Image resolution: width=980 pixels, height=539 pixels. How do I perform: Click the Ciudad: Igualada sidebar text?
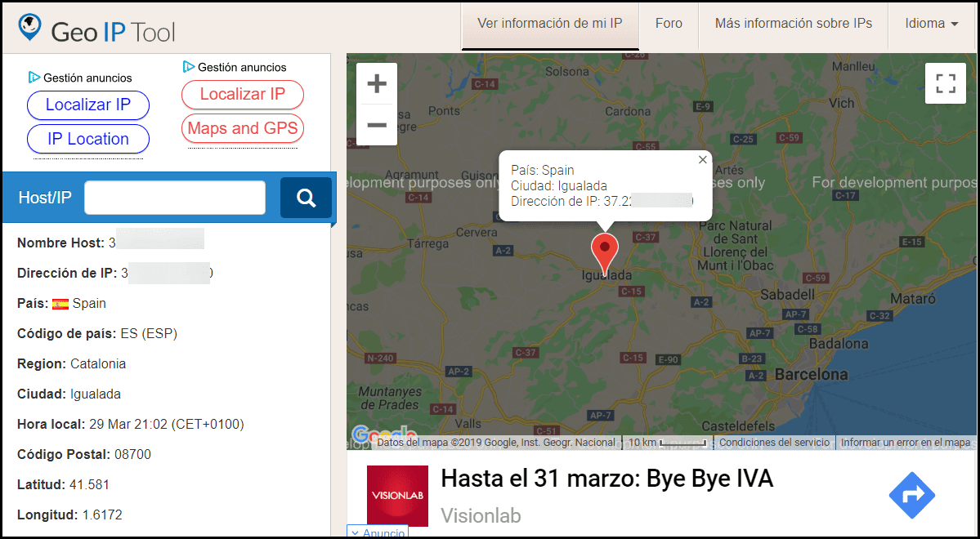click(x=69, y=394)
